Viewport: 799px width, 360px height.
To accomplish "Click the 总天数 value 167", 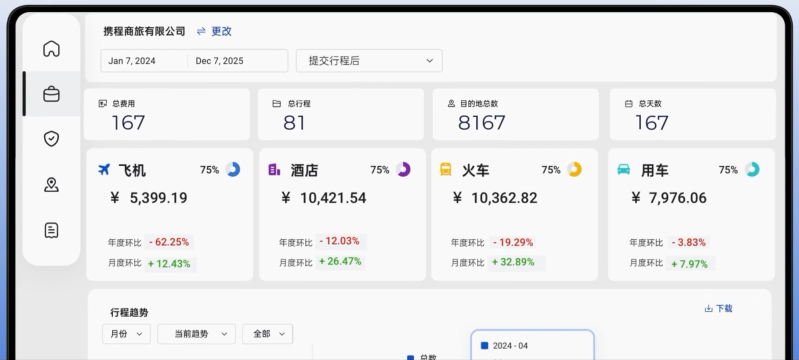I will click(652, 123).
